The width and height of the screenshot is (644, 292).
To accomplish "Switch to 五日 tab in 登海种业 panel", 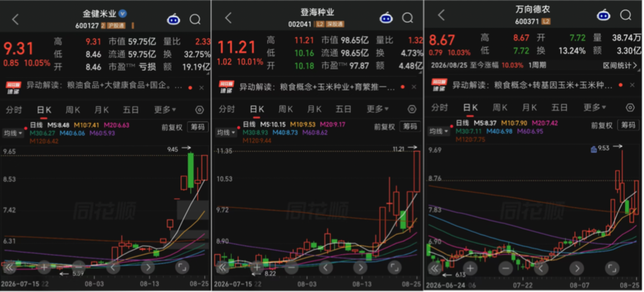I will pos(344,109).
